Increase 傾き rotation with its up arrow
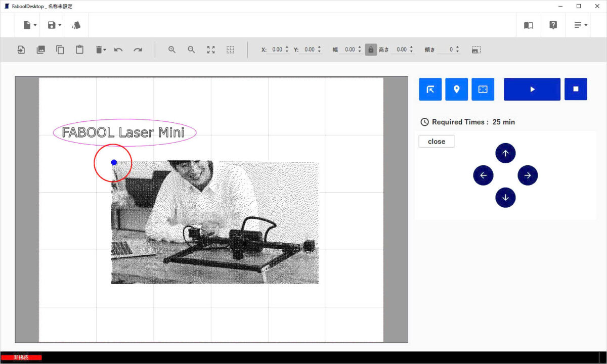 click(x=457, y=48)
